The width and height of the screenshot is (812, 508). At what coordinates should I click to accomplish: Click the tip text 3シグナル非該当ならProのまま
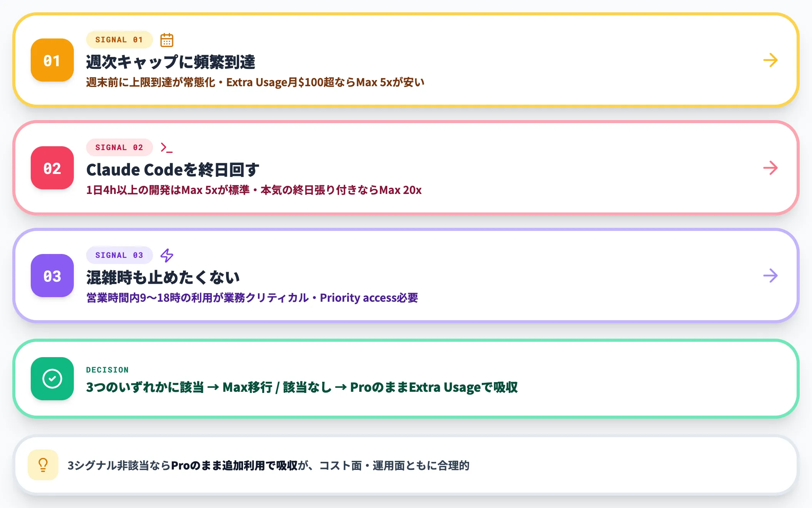[x=139, y=466]
